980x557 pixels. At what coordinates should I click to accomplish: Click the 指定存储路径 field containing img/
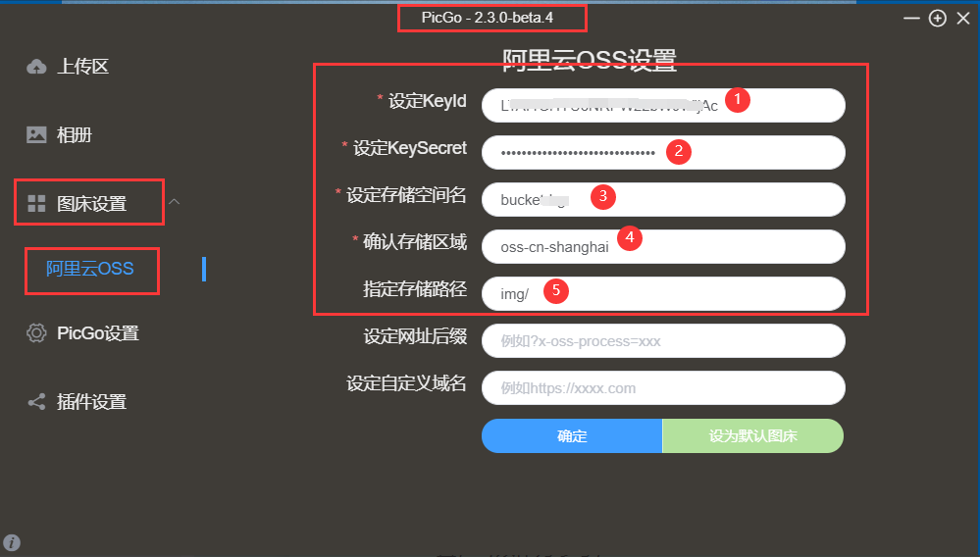(x=663, y=293)
